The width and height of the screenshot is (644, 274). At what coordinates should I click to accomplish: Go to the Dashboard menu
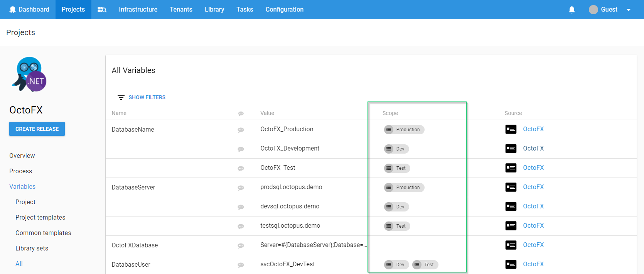[x=29, y=10]
